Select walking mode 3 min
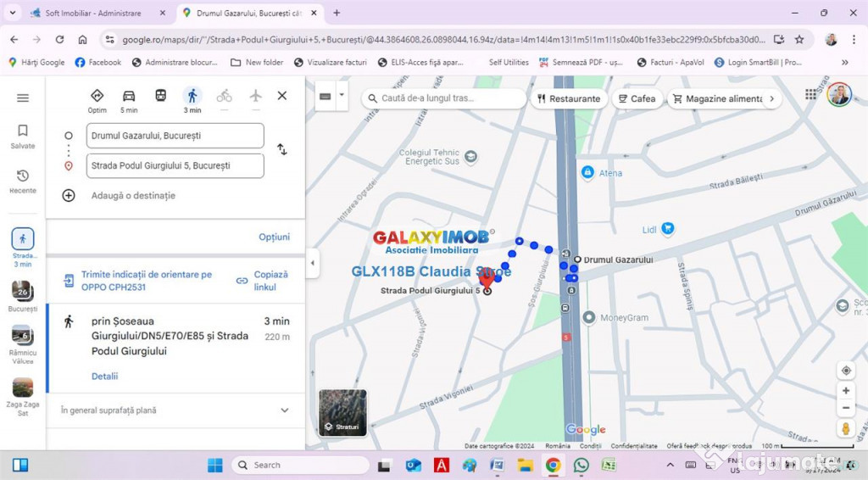Viewport: 868px width, 480px height. (x=192, y=100)
